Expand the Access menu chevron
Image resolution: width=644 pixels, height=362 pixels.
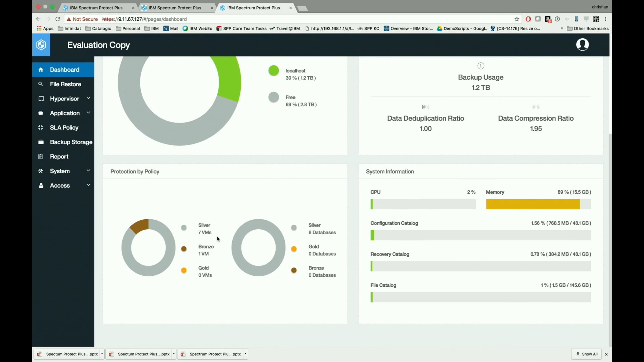[88, 185]
